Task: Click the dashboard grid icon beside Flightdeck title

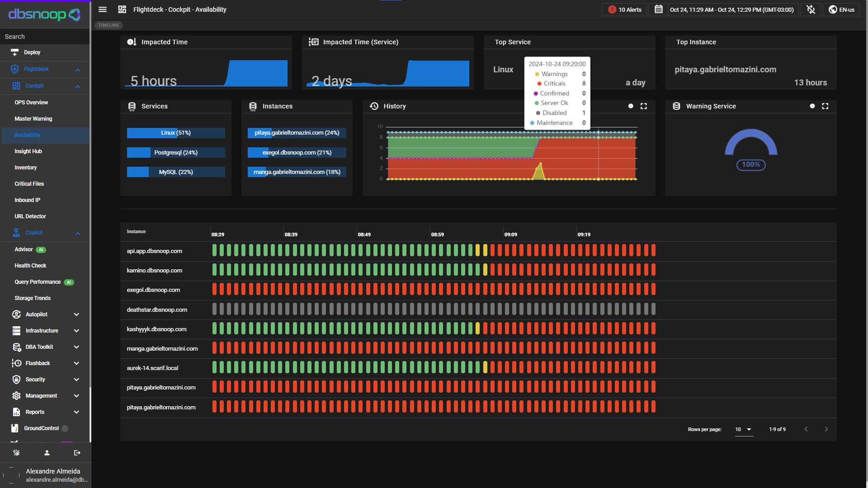Action: click(x=122, y=9)
